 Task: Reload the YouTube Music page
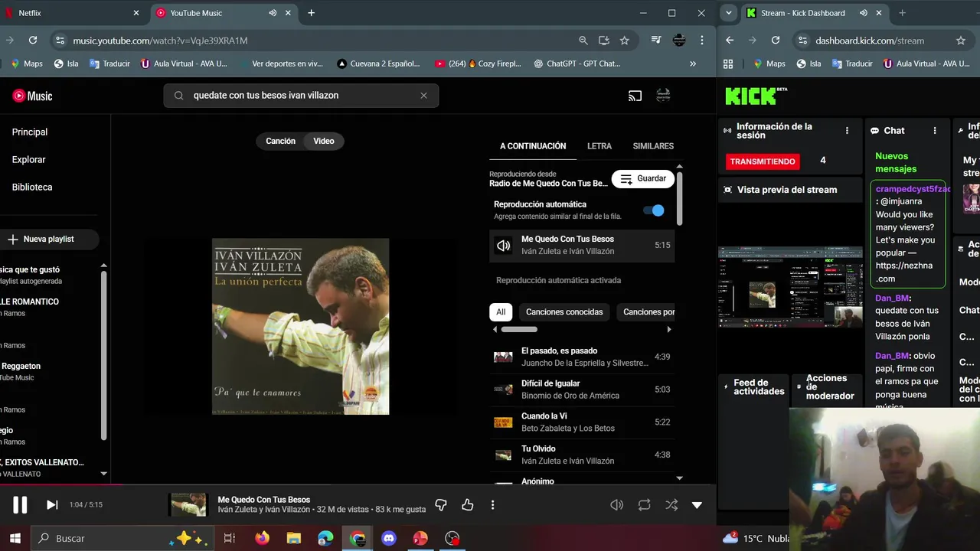point(33,41)
